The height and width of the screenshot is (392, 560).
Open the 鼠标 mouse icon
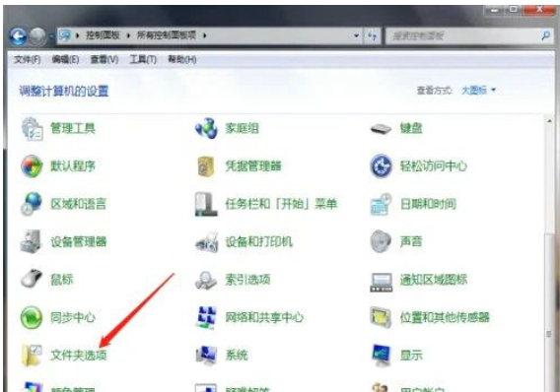(32, 278)
